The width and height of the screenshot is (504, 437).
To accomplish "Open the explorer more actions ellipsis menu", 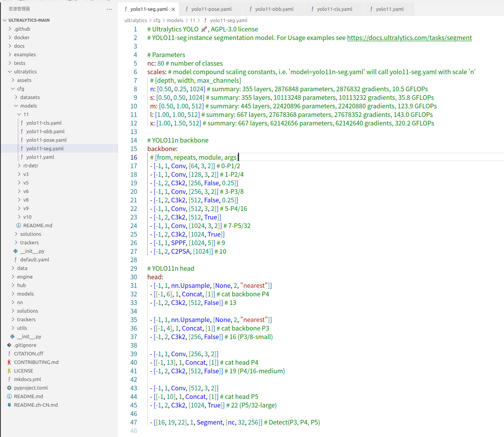I will [x=109, y=9].
